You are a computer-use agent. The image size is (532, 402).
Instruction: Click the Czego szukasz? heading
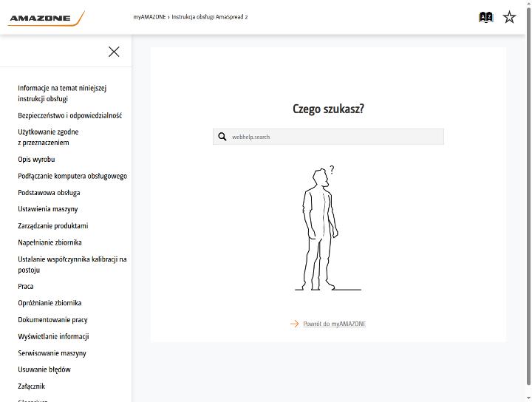pos(328,109)
